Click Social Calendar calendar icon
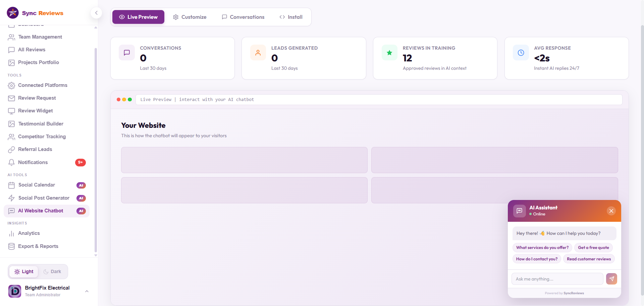 [x=11, y=185]
